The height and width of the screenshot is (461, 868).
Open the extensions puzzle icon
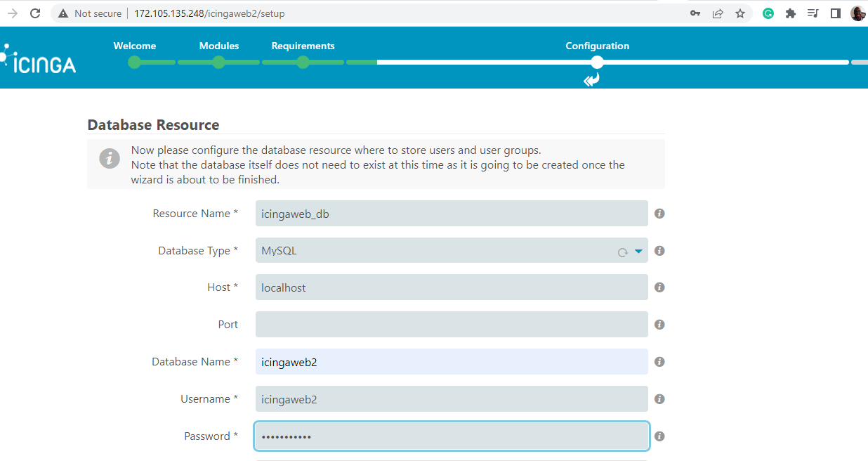(x=791, y=13)
